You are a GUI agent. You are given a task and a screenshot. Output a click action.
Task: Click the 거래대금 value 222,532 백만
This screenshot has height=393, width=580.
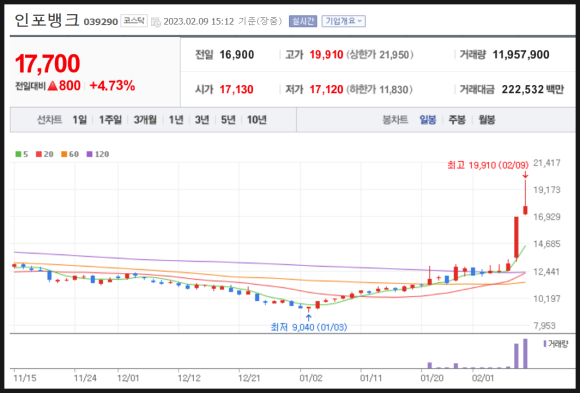click(533, 90)
